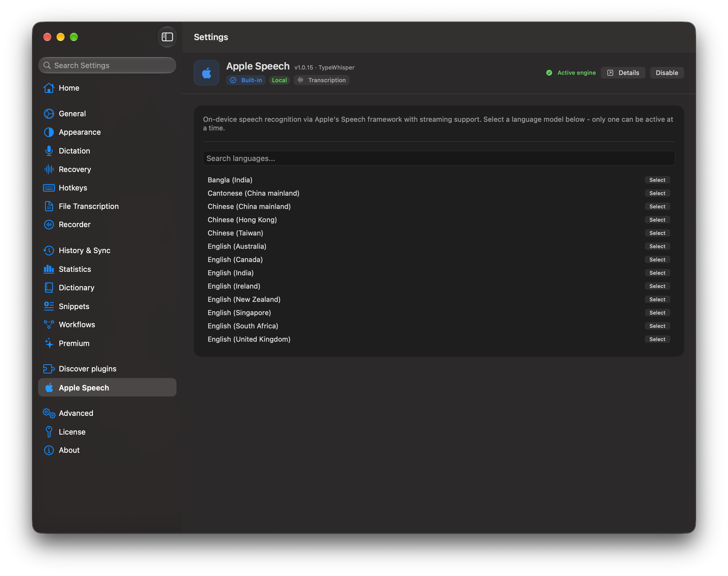Click the Statistics bar chart icon
Screen dimensions: 728x576
coord(49,269)
